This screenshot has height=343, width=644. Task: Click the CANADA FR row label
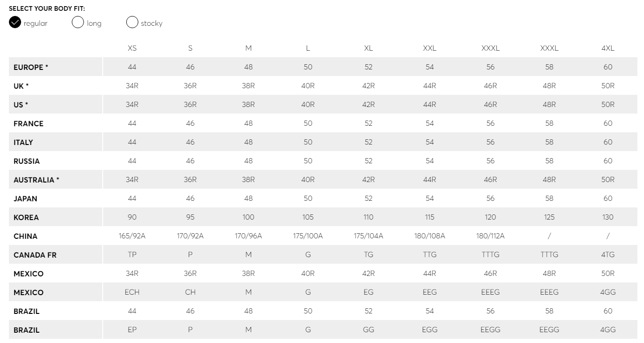tap(35, 255)
